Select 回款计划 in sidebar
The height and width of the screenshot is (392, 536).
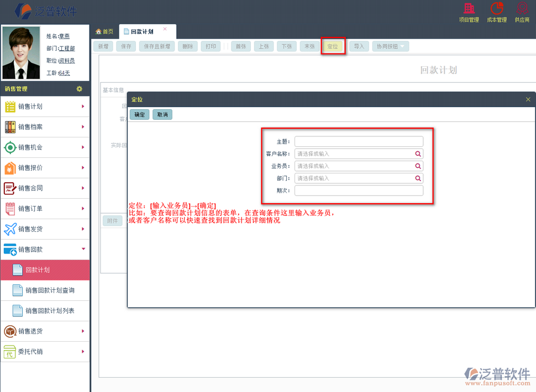coord(45,270)
